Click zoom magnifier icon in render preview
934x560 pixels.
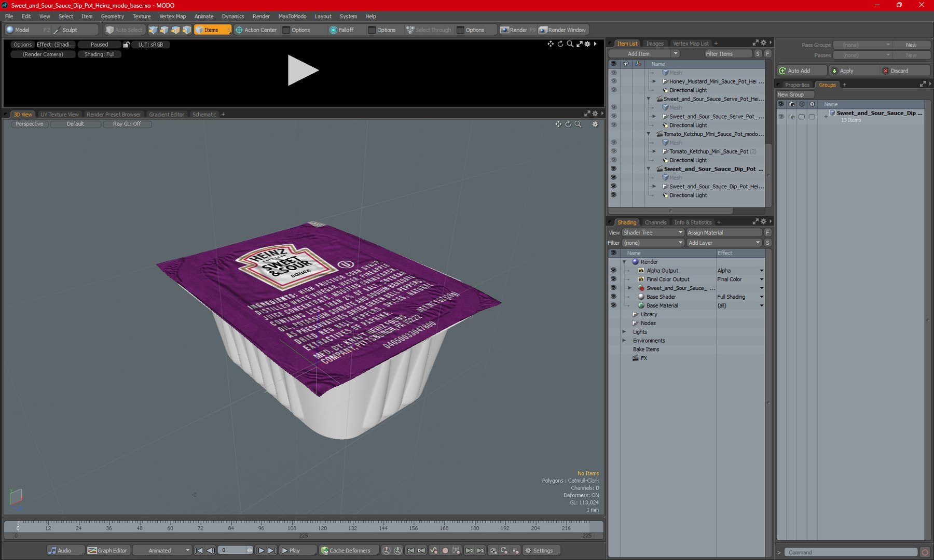pyautogui.click(x=570, y=44)
